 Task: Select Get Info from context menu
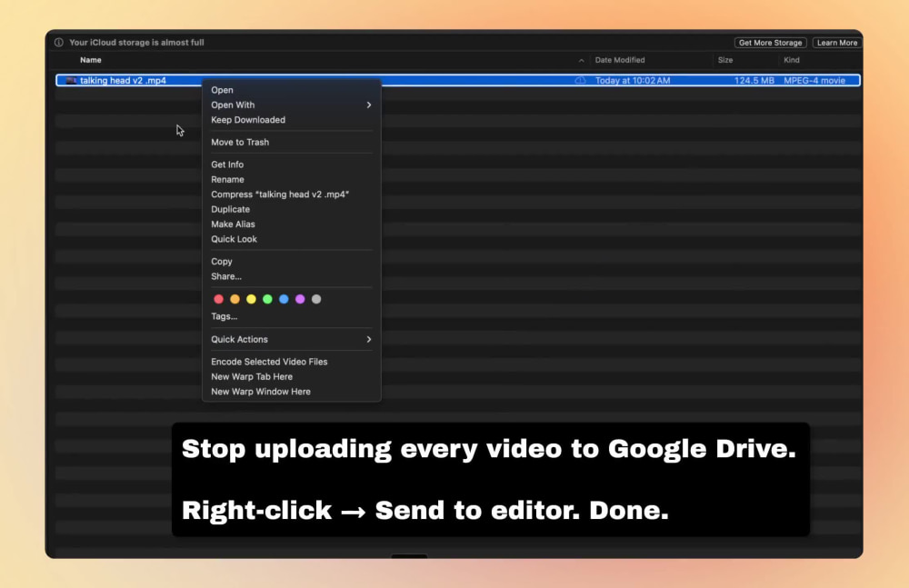click(291, 164)
